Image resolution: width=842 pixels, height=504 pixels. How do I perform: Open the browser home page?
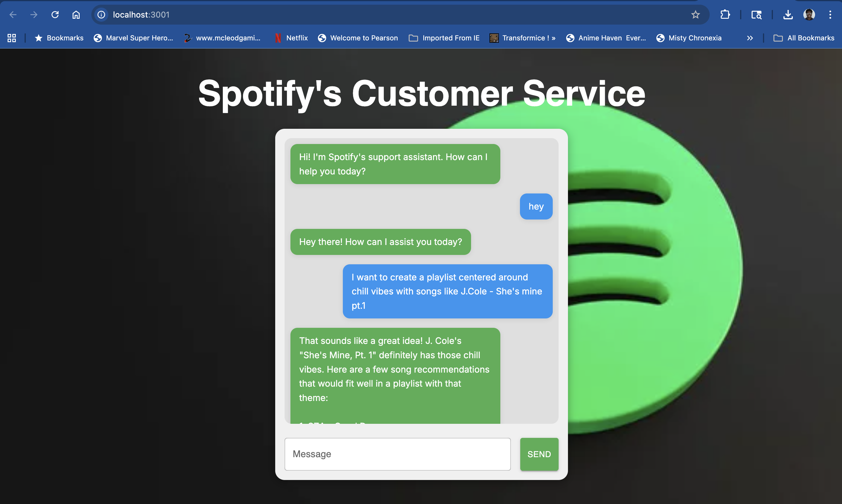coord(76,15)
